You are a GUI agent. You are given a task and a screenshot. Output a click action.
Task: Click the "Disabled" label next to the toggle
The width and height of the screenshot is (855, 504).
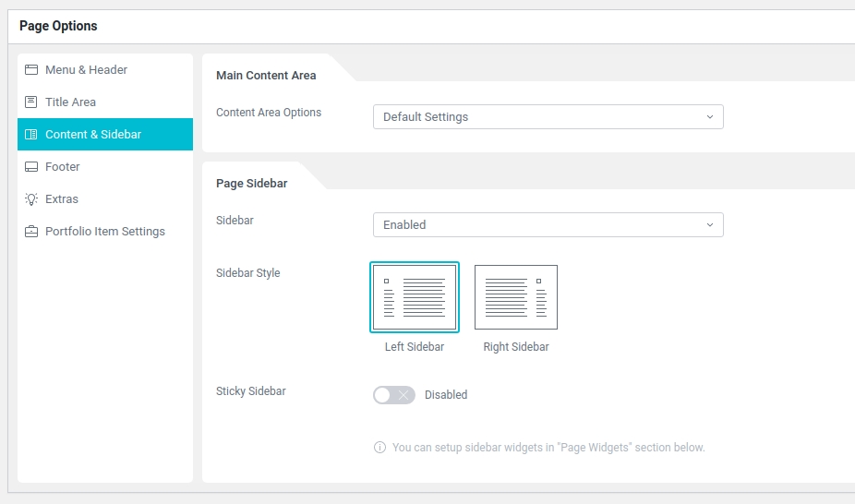coord(446,395)
